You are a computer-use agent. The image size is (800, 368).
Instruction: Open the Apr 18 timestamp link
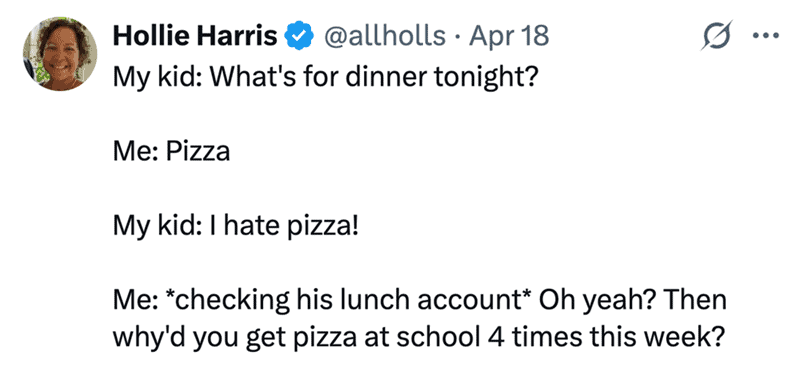(509, 36)
